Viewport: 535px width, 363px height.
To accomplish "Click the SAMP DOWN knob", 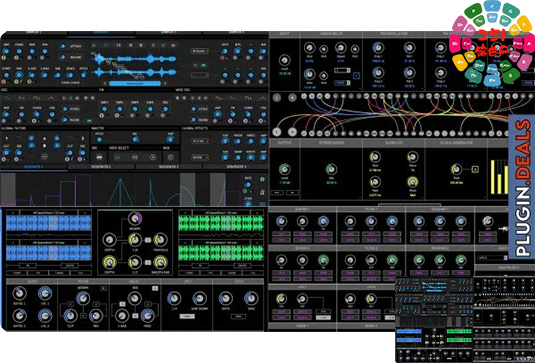I will coord(200,299).
